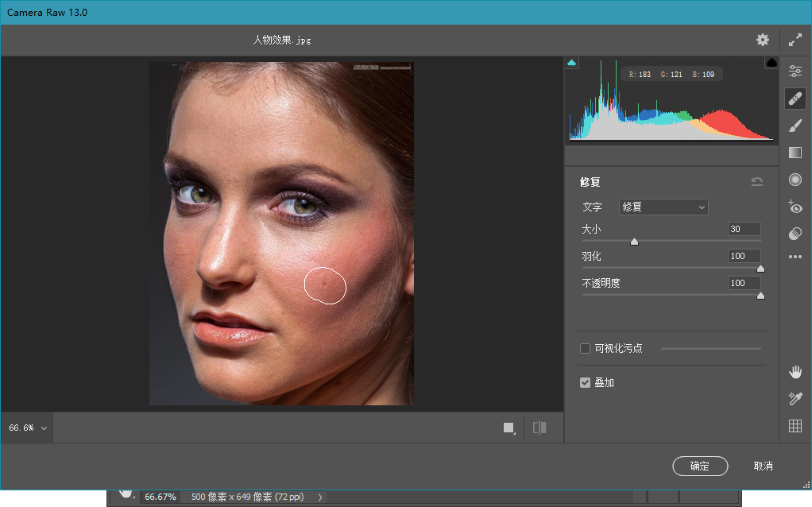Toggle shadow clipping warning triangle
Screen dimensions: 812x507
point(572,63)
